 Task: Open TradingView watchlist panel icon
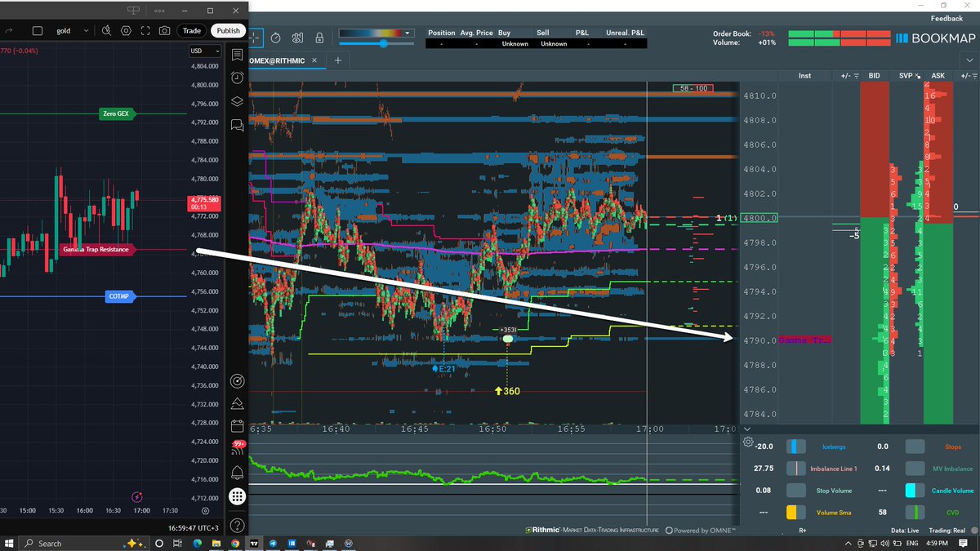point(237,55)
